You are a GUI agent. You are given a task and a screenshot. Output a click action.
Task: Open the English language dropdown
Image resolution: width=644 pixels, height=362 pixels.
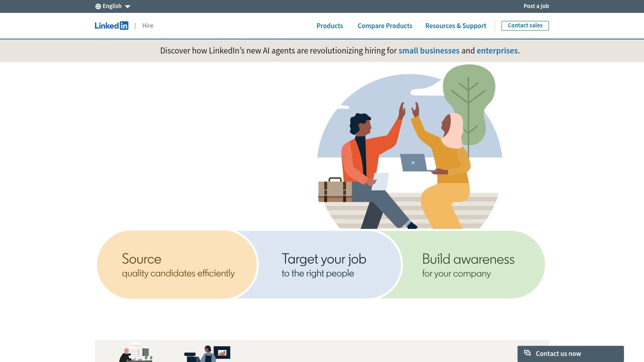pos(112,6)
